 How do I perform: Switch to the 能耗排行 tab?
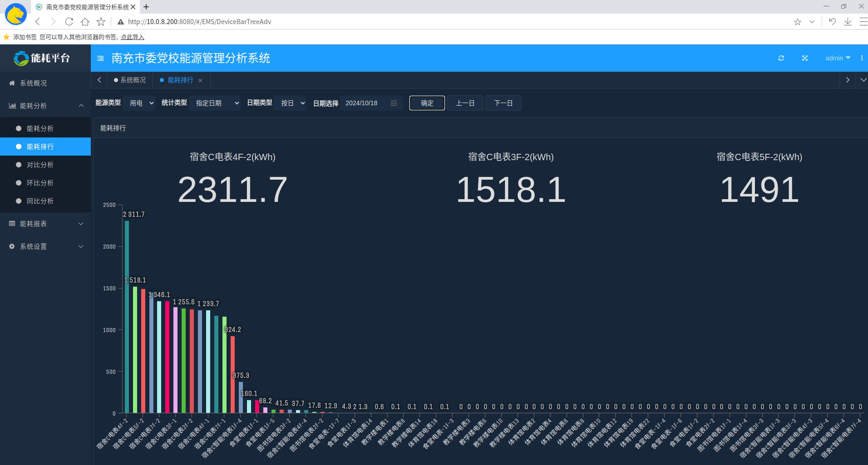coord(181,80)
